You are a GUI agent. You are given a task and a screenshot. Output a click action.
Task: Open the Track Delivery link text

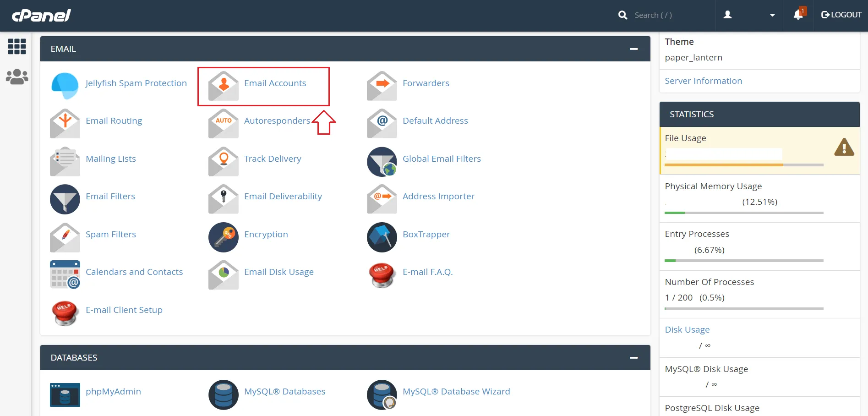coord(273,159)
